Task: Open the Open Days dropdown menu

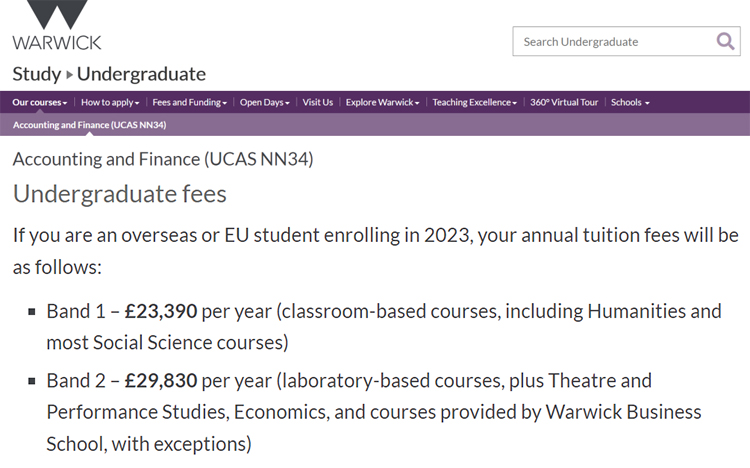Action: [265, 102]
